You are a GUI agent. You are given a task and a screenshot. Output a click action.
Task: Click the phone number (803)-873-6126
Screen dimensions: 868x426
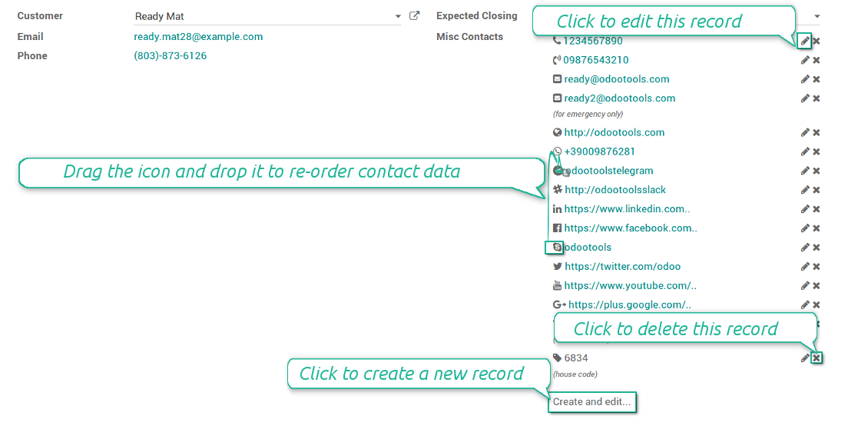[x=170, y=55]
